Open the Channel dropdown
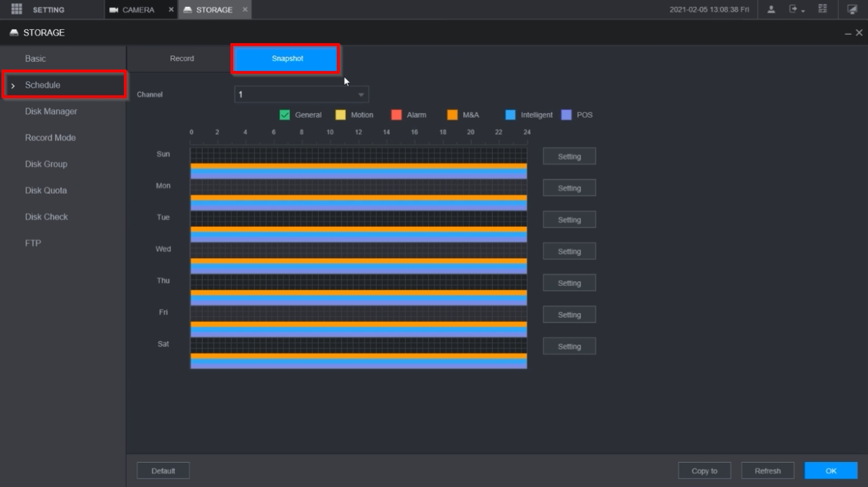The width and height of the screenshot is (868, 487). click(x=301, y=95)
